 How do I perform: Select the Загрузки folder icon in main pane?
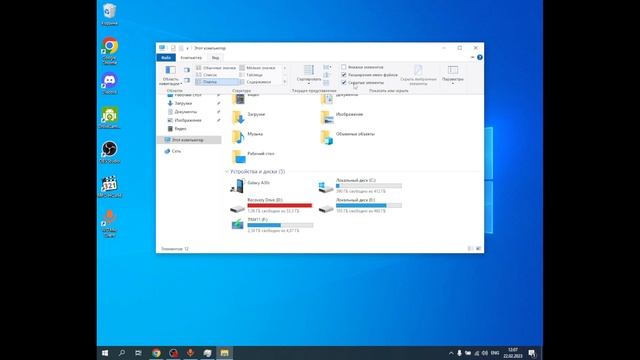[x=238, y=117]
